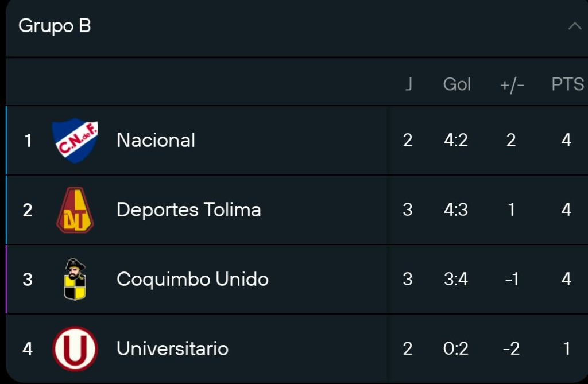Click Coquimbo Unido's 3:4 goal record
The width and height of the screenshot is (588, 384).
point(456,280)
